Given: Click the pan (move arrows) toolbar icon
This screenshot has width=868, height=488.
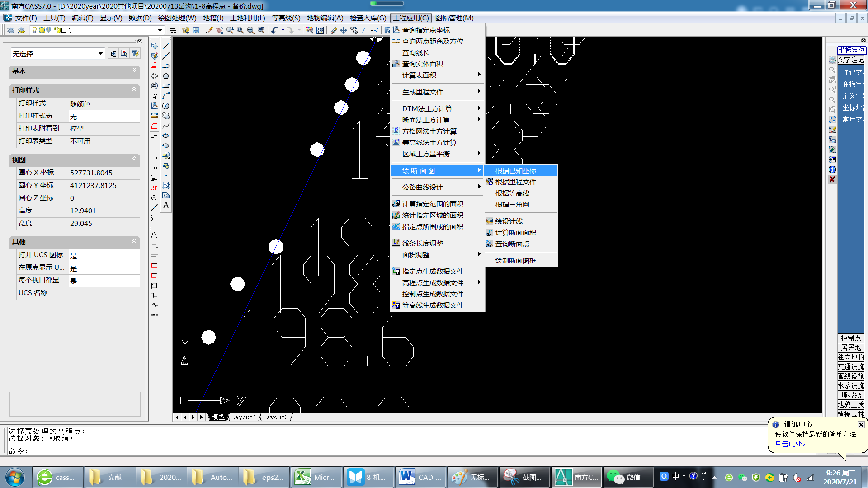Looking at the screenshot, I should click(x=344, y=30).
